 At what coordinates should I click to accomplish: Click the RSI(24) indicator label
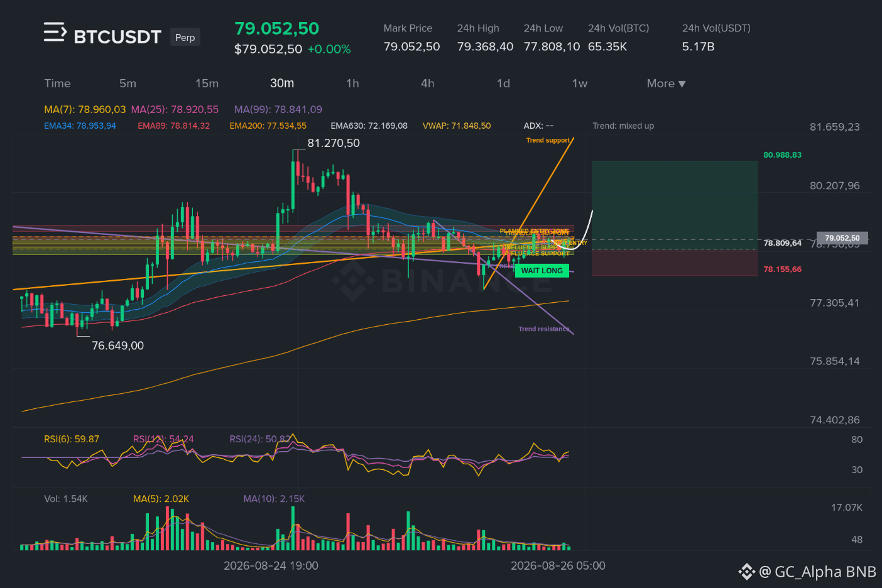tap(259, 439)
